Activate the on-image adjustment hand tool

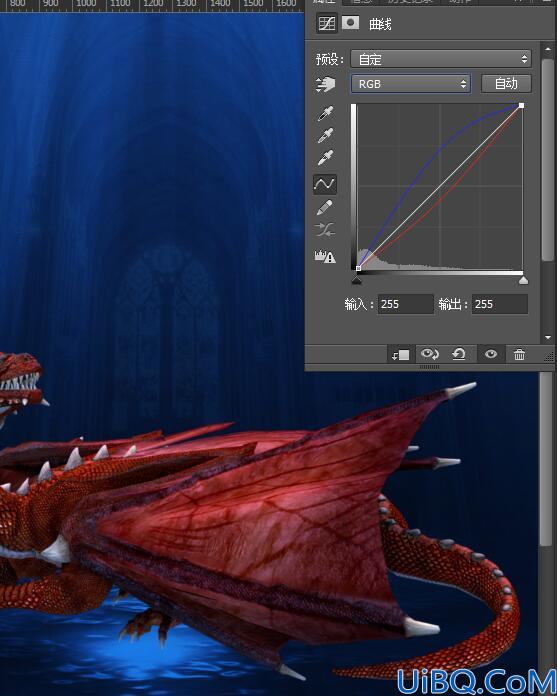click(325, 84)
